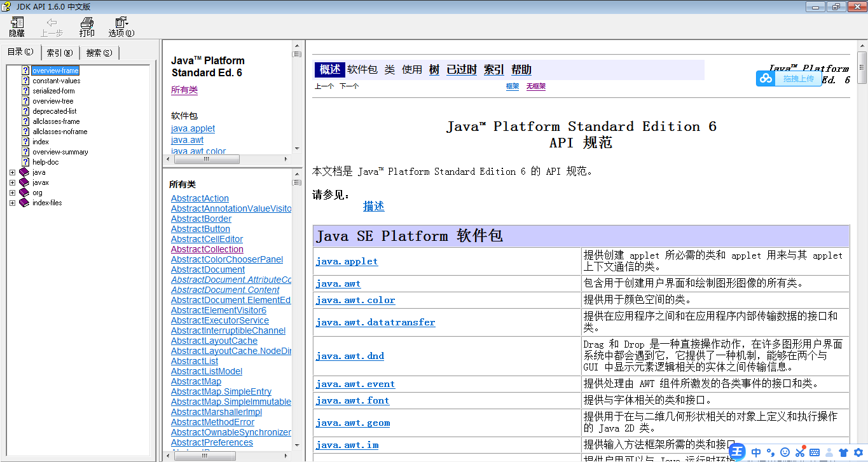Open IME settings via gear tray icon
This screenshot has width=868, height=462.
857,452
